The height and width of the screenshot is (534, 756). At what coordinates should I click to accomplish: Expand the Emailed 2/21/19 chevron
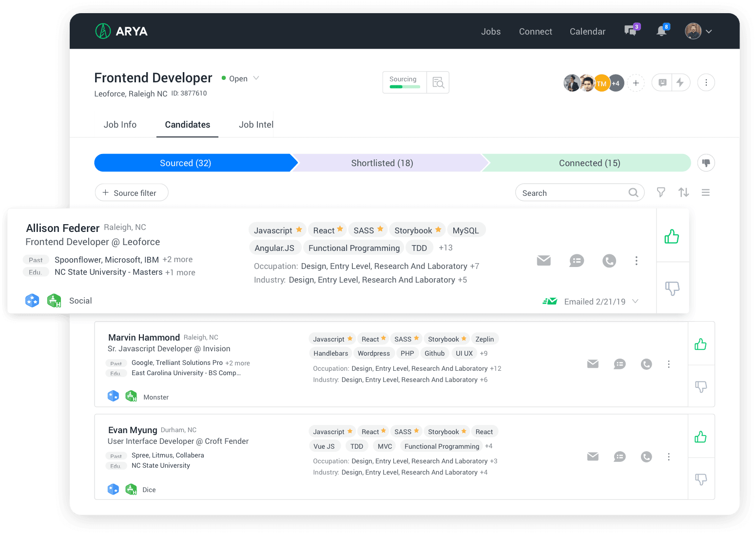635,301
